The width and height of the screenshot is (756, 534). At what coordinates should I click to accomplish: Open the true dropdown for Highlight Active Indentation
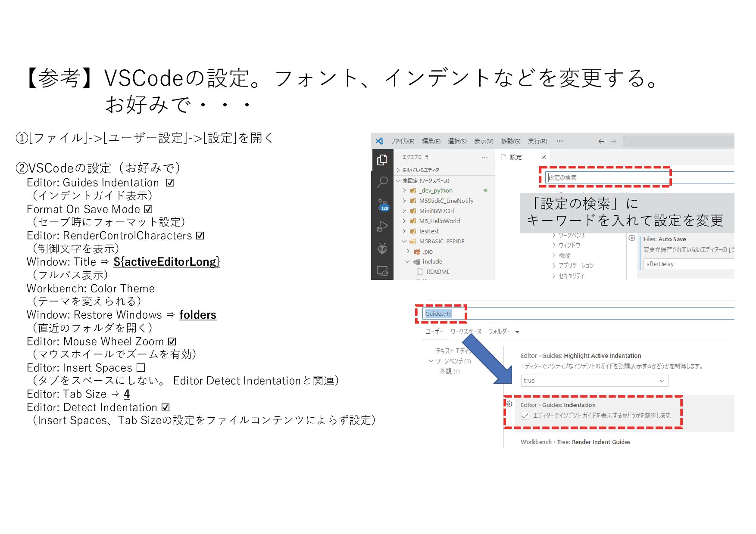point(594,381)
